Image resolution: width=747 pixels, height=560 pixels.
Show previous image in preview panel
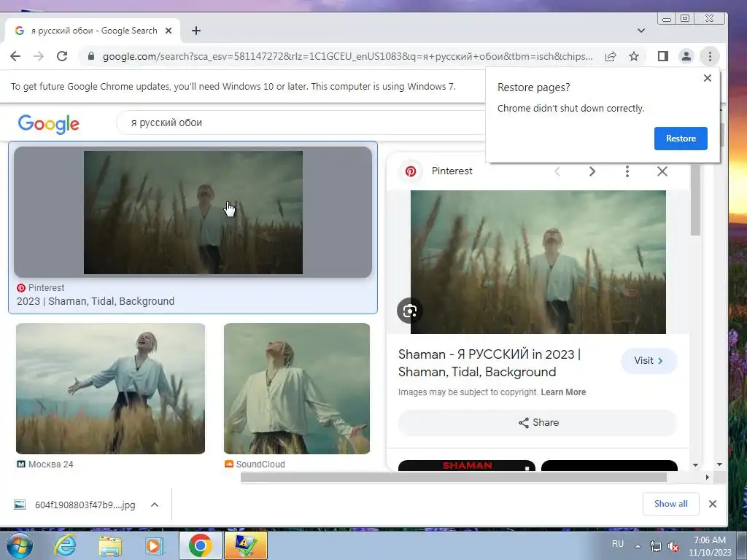[557, 171]
